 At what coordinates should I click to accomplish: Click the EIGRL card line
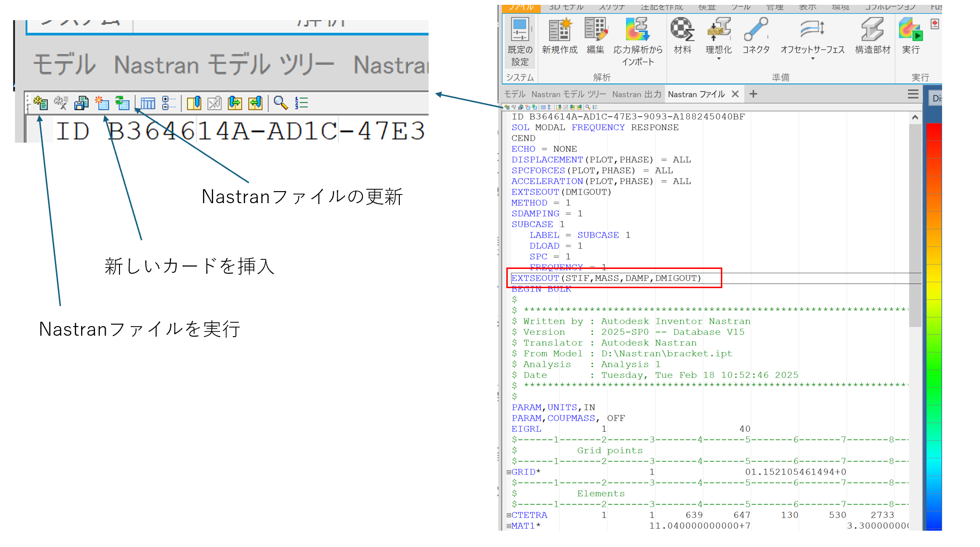pos(631,429)
